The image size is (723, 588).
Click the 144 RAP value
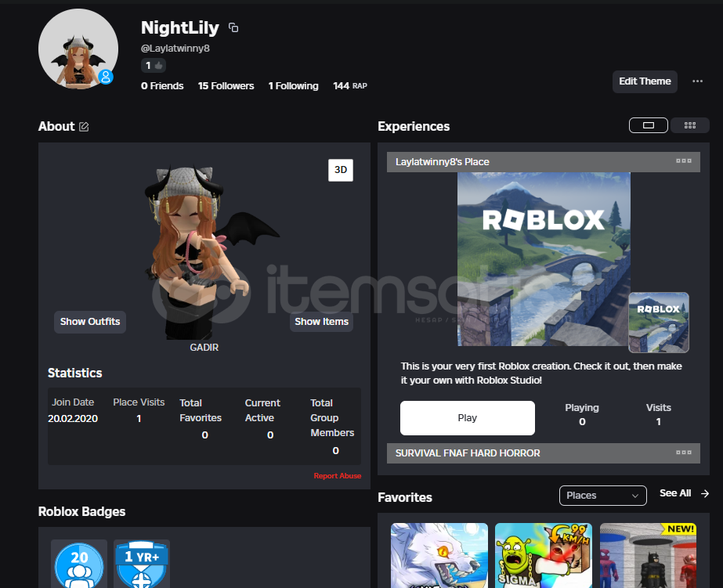tap(350, 85)
